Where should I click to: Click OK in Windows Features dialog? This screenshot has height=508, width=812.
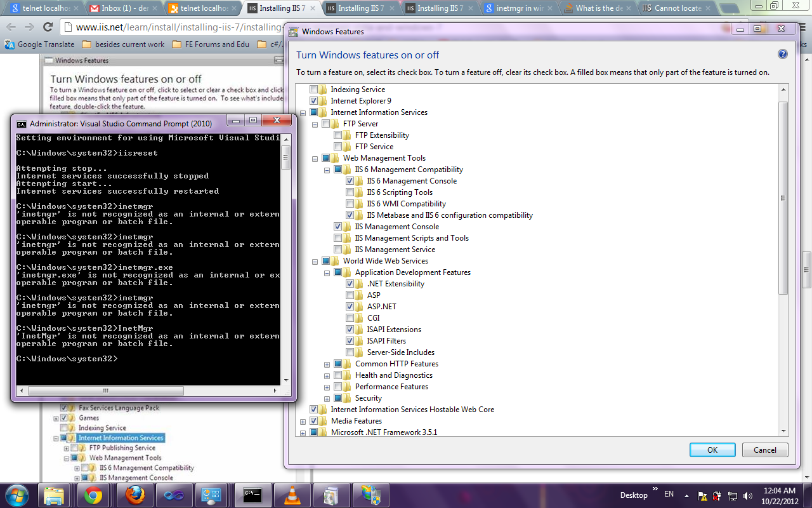712,450
